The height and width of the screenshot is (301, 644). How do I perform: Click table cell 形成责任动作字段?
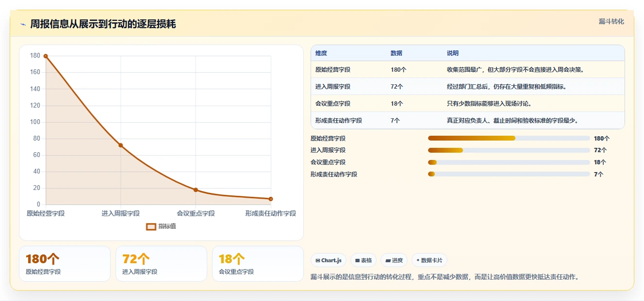point(339,121)
